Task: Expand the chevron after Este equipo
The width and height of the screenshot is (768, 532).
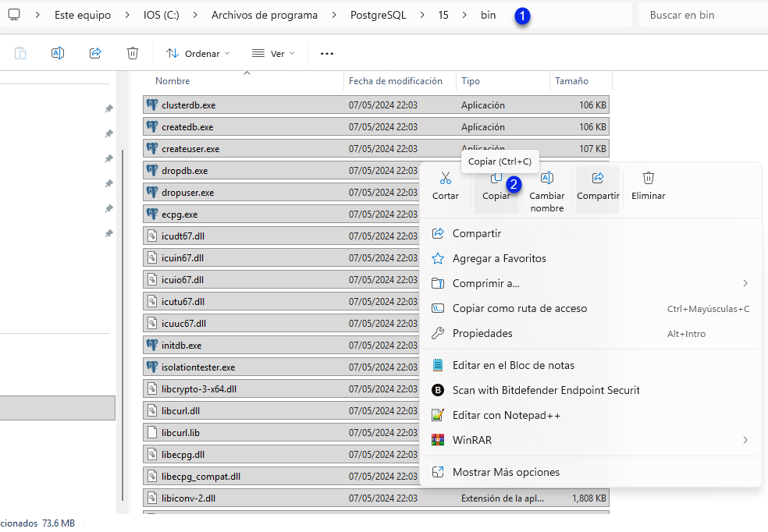Action: point(127,15)
